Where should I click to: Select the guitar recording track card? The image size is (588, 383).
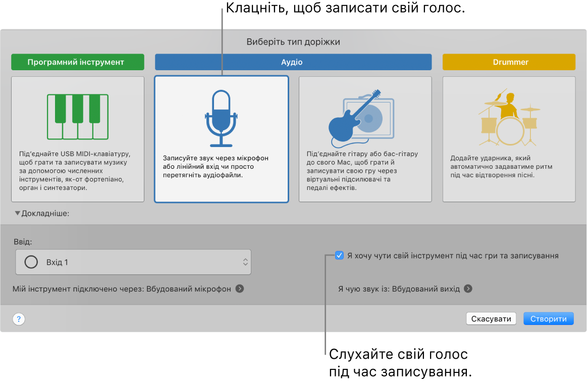[364, 139]
